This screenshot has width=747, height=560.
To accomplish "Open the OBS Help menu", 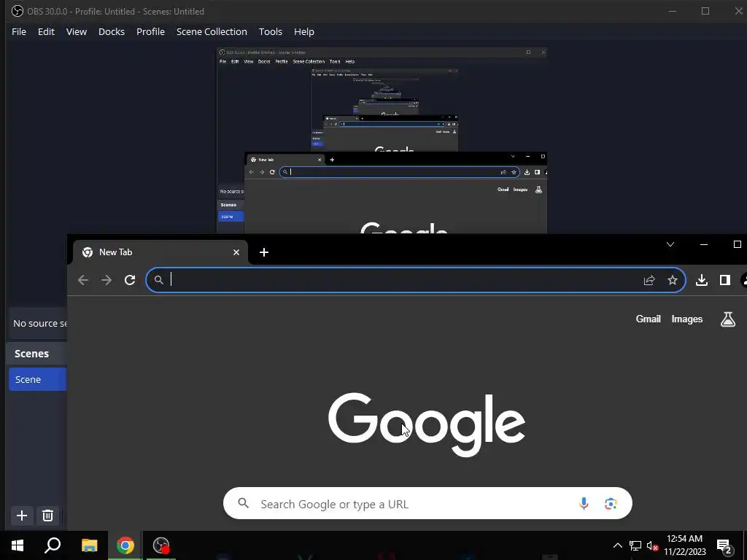I will point(304,31).
